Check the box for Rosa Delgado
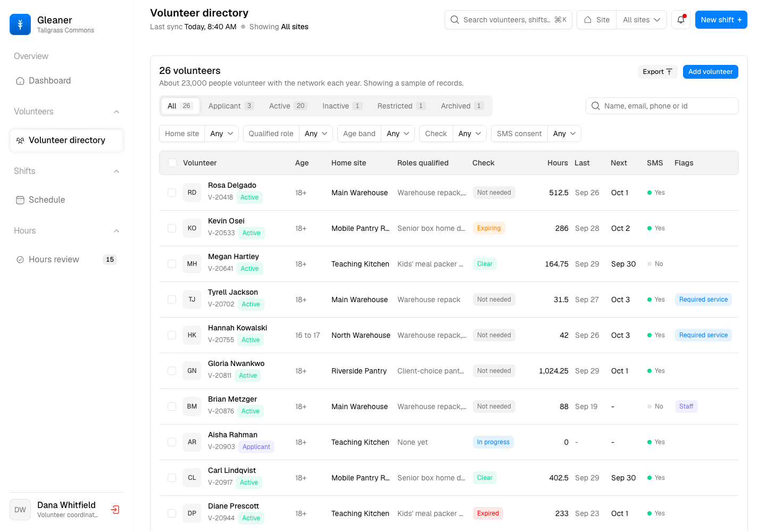766x532 pixels. pos(172,193)
